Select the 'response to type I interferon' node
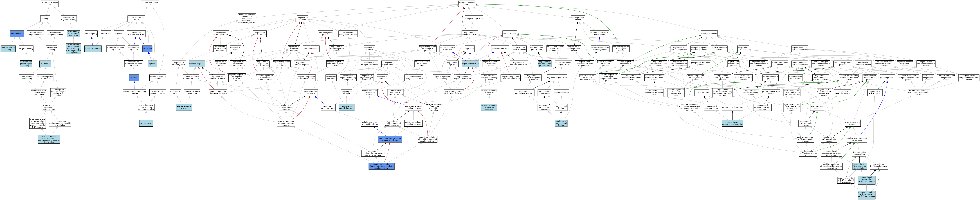This screenshot has width=980, height=200. tap(328, 107)
